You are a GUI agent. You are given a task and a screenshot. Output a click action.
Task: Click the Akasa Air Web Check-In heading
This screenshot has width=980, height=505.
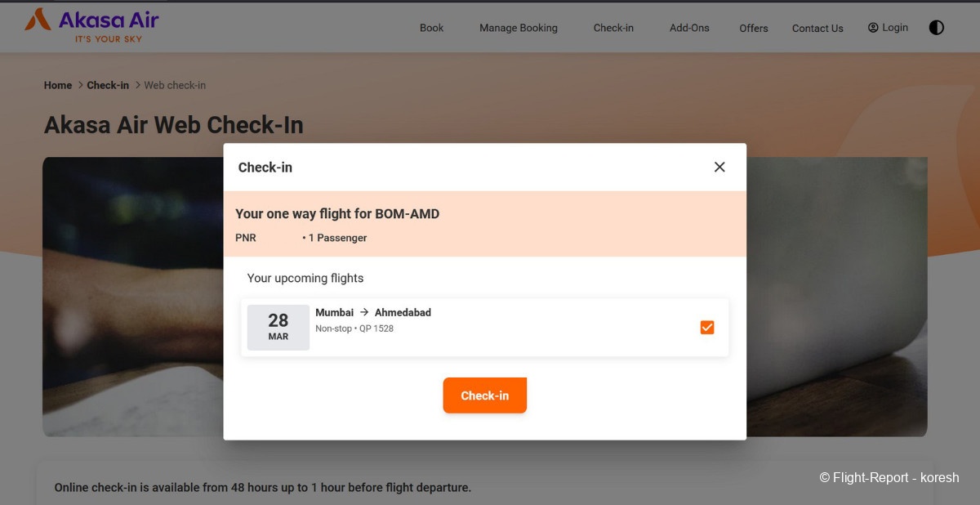tap(174, 125)
